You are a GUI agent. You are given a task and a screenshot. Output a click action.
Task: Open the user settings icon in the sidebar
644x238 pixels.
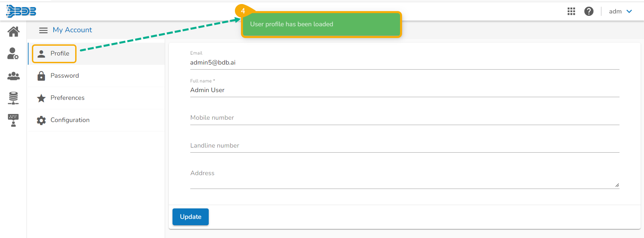(13, 53)
